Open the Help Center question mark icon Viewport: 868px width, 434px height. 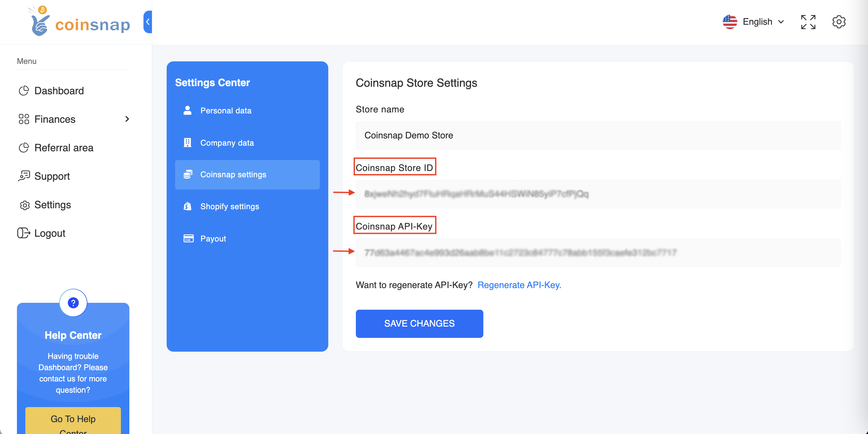(x=73, y=302)
